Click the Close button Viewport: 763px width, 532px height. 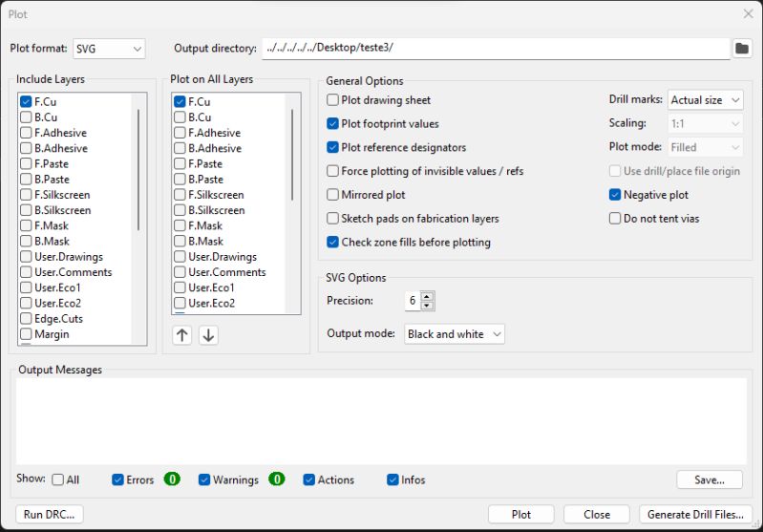coord(597,515)
